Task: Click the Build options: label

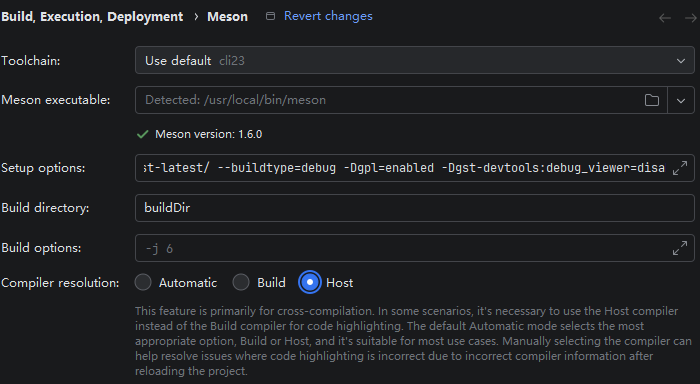Action: (x=41, y=248)
